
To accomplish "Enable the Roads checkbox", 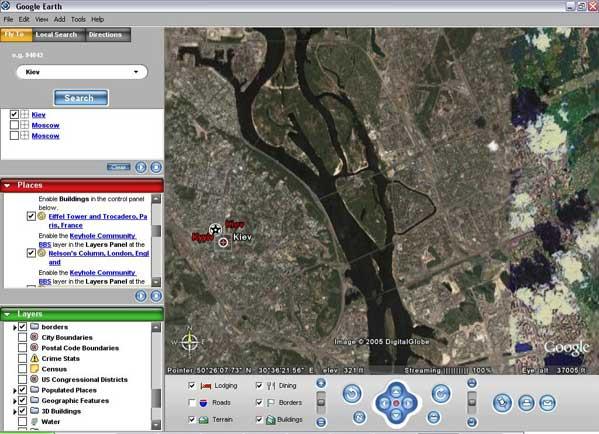I will (192, 402).
